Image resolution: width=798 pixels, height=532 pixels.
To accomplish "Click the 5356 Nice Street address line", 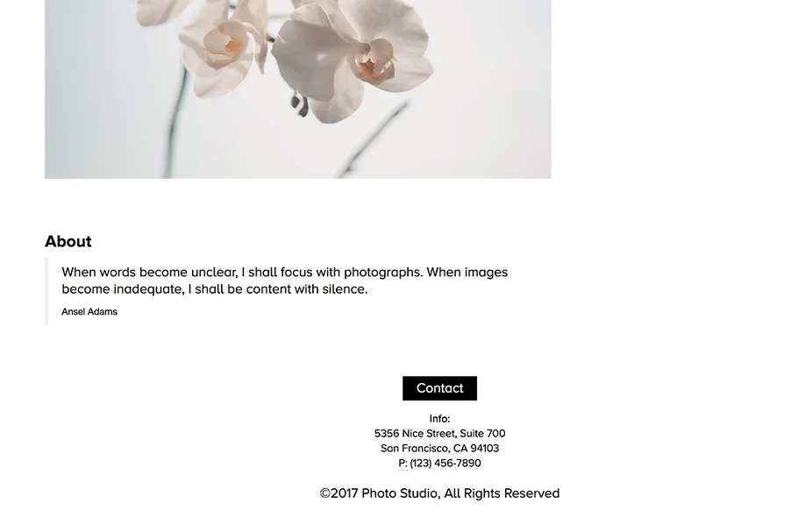I will (x=439, y=433).
